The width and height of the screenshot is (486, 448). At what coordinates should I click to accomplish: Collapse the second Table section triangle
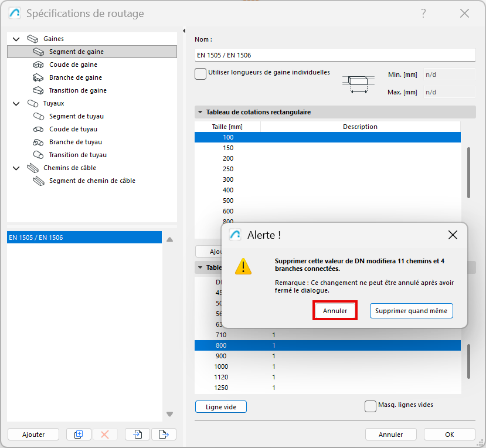[200, 267]
